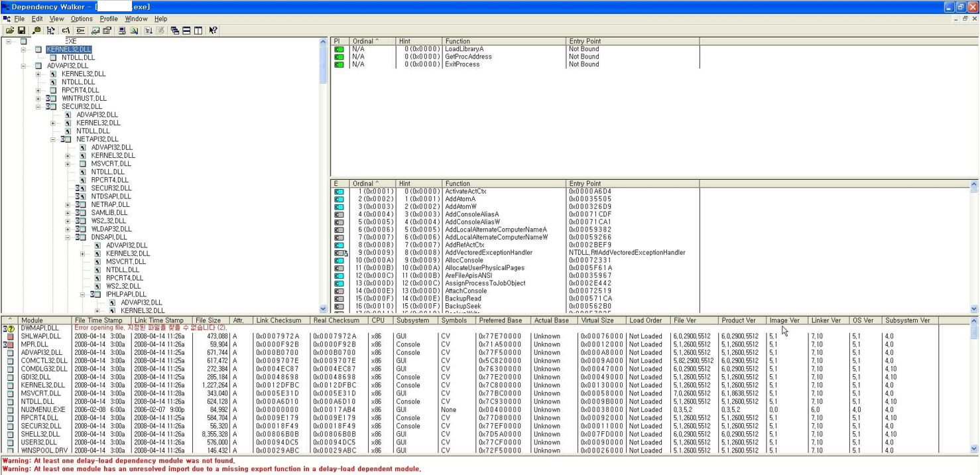Click the Context Help arrow-question icon

[213, 31]
